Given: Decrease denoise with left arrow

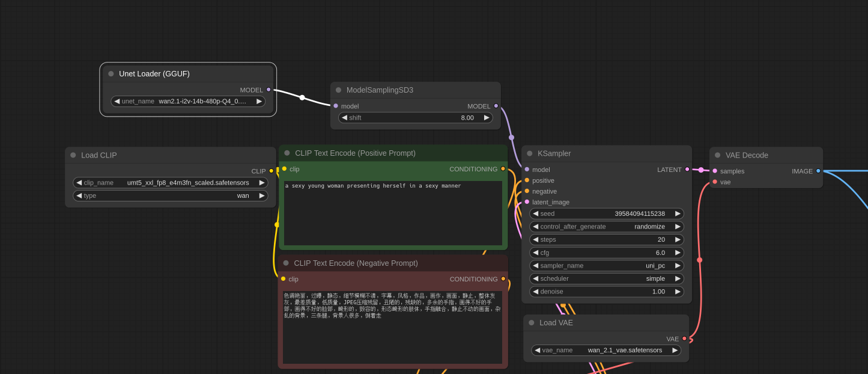Looking at the screenshot, I should [x=536, y=291].
